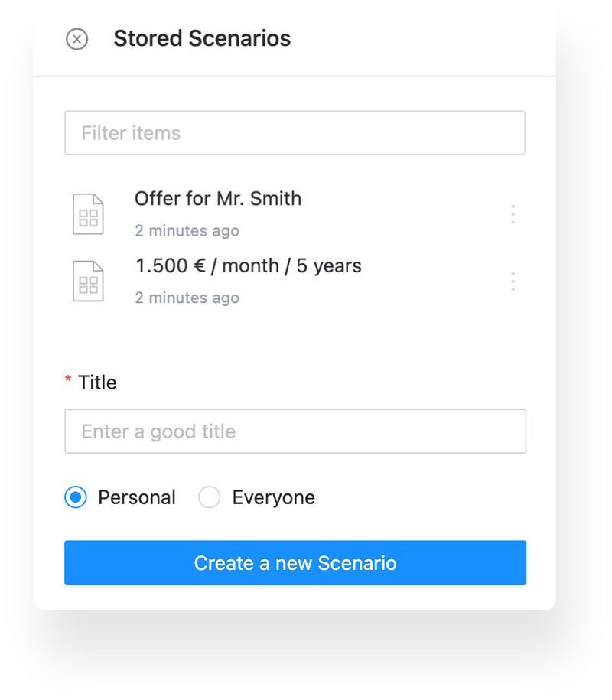
Task: Open the more-options menu for Offer for Mr. Smith
Action: tap(513, 214)
